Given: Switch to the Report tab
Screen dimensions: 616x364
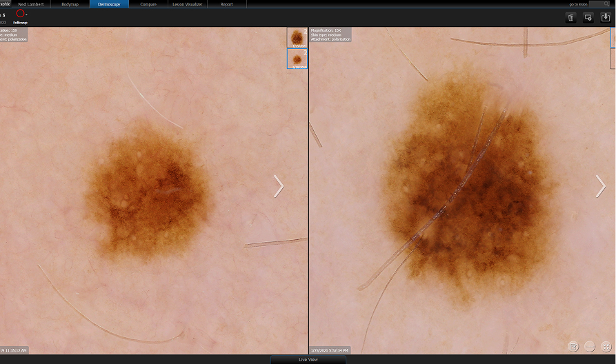Looking at the screenshot, I should 226,4.
